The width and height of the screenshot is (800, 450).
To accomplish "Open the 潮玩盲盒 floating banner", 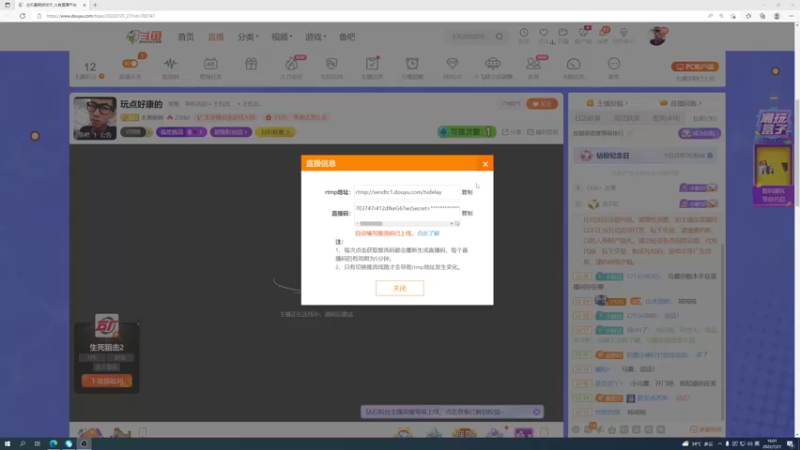I will [x=773, y=158].
